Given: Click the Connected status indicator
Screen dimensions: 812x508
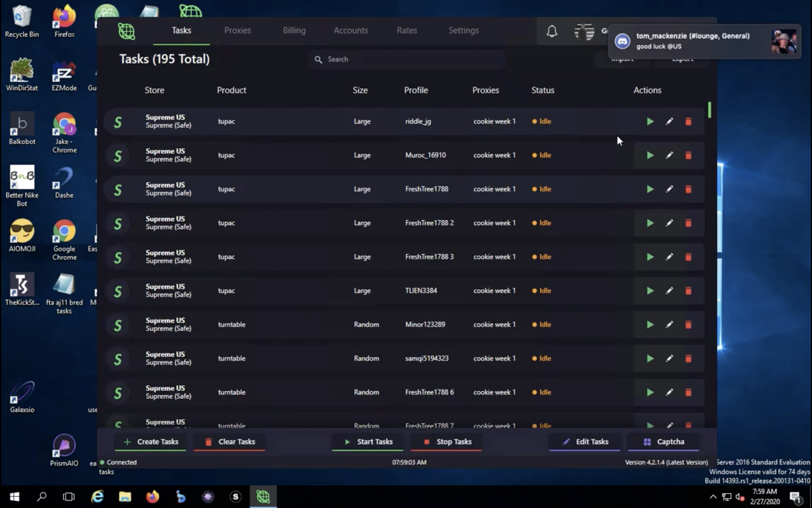Looking at the screenshot, I should (118, 463).
